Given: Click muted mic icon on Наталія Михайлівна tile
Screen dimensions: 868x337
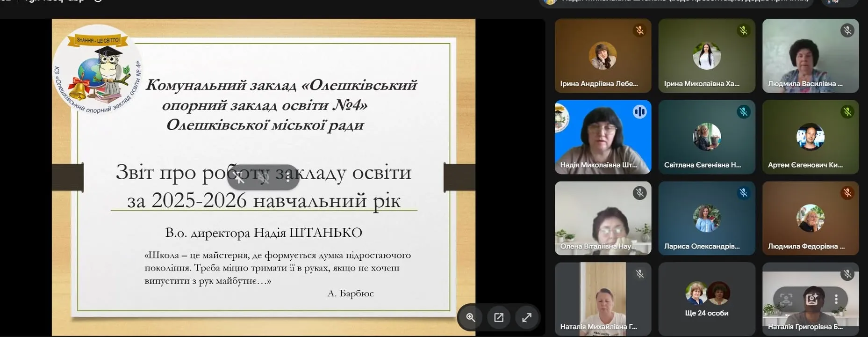Looking at the screenshot, I should [x=639, y=274].
